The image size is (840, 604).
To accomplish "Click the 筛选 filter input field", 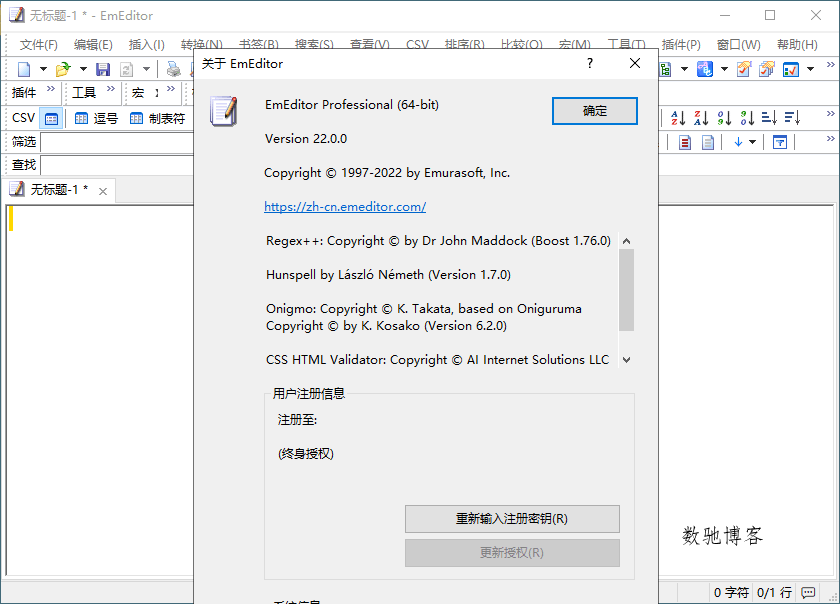I will (117, 143).
